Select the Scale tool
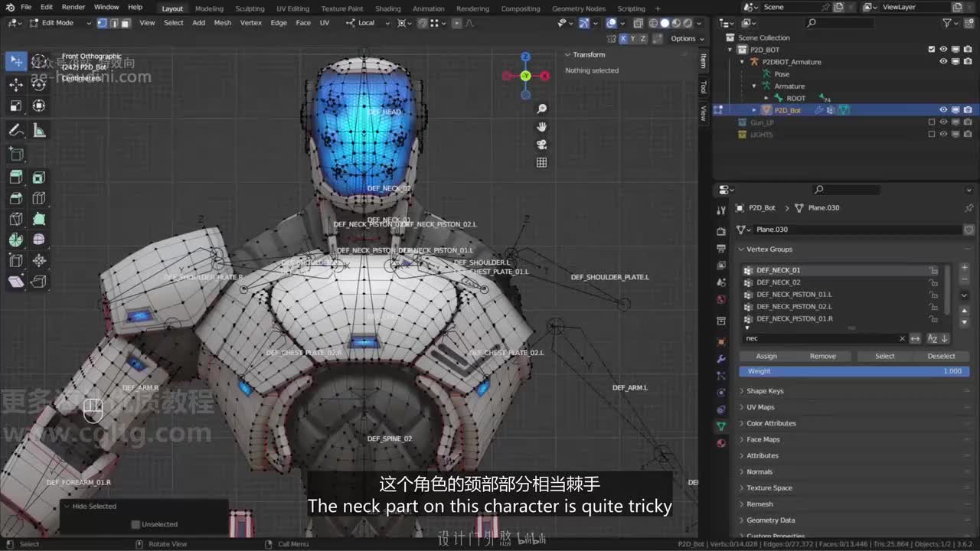The image size is (980, 551). pyautogui.click(x=16, y=106)
